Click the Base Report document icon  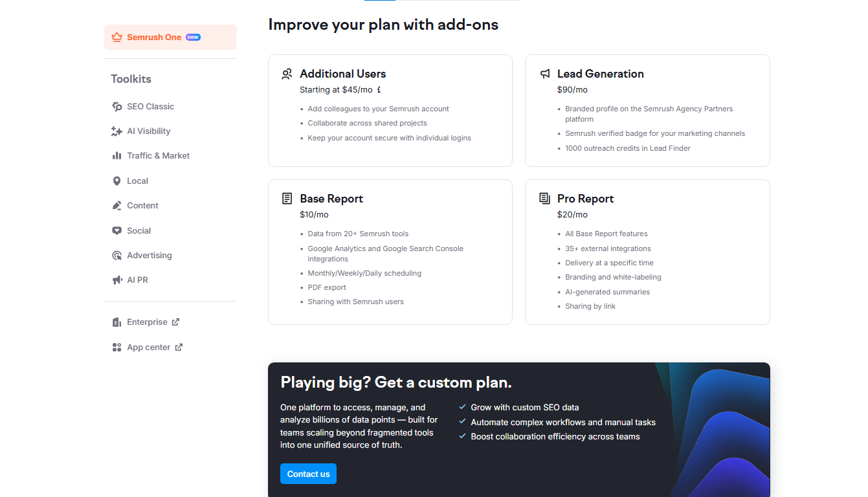click(287, 199)
